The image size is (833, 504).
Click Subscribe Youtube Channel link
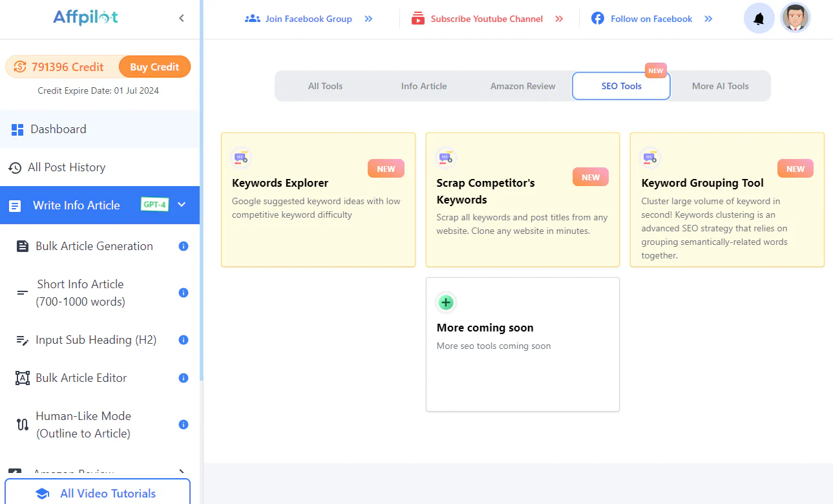[x=487, y=19]
